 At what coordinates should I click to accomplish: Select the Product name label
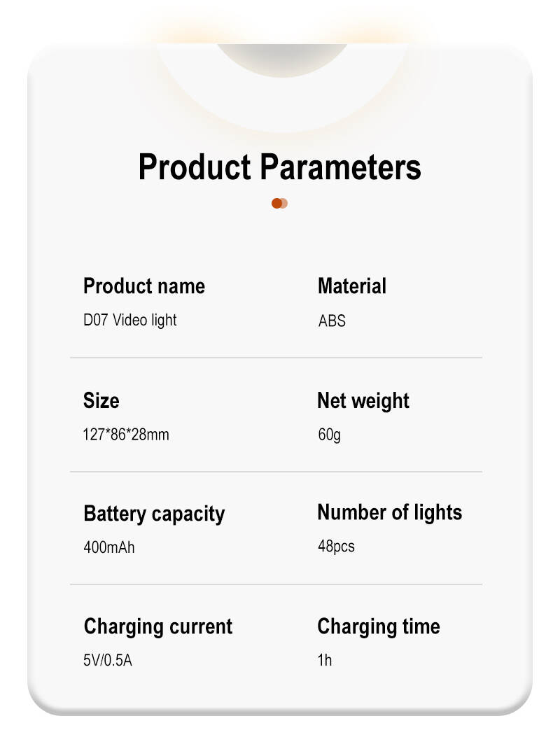coord(144,286)
